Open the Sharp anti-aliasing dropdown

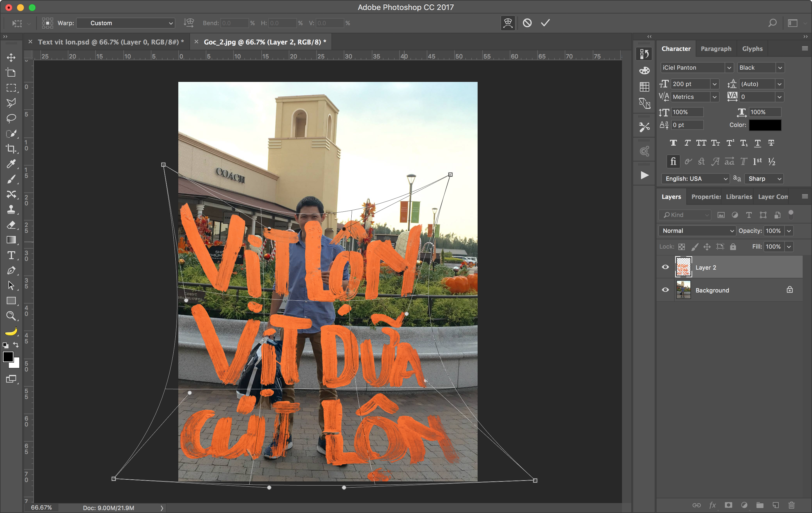(763, 178)
